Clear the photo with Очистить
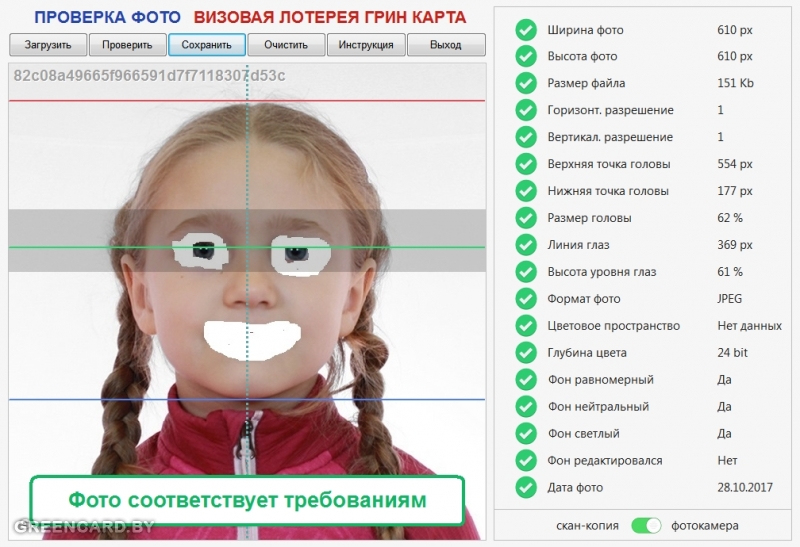The width and height of the screenshot is (800, 547). click(286, 45)
